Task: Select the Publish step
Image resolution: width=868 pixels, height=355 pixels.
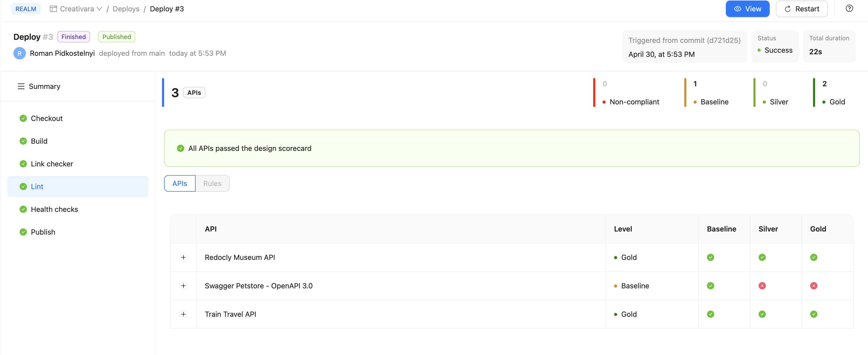Action: pyautogui.click(x=78, y=232)
